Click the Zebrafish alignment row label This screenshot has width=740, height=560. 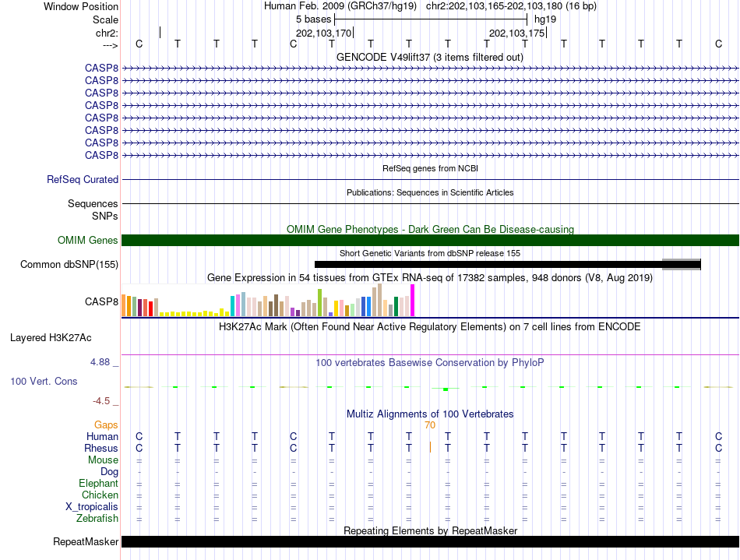97,518
